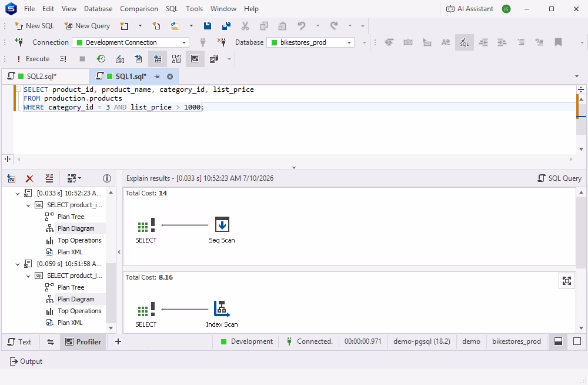Image resolution: width=588 pixels, height=385 pixels.
Task: Select Plan XML under 10:51:58 session
Action: coord(70,323)
